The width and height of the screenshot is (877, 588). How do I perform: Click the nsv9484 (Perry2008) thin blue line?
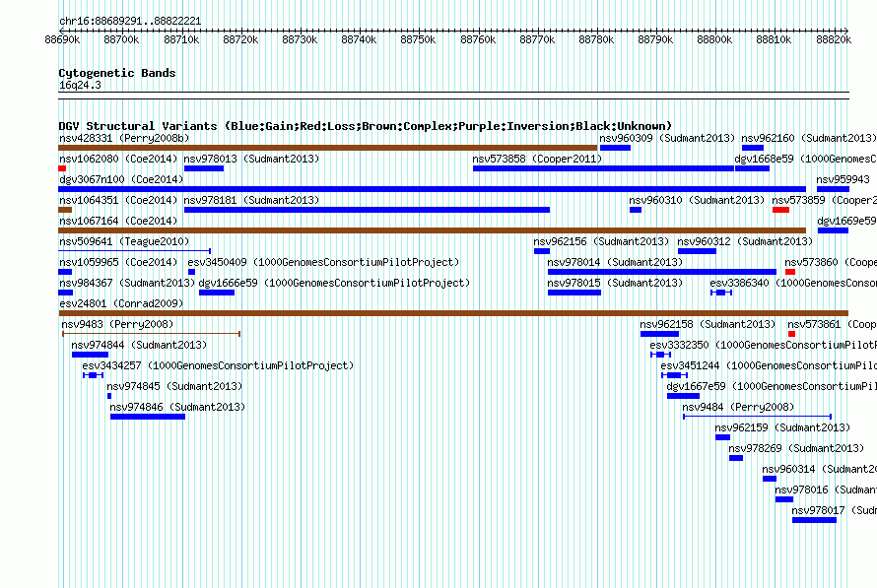758,417
